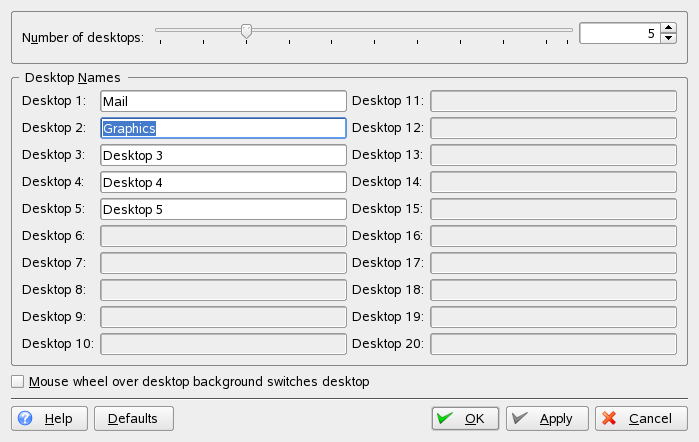The width and height of the screenshot is (699, 442).
Task: Decrease number of desktops with down arrow
Action: (x=668, y=39)
